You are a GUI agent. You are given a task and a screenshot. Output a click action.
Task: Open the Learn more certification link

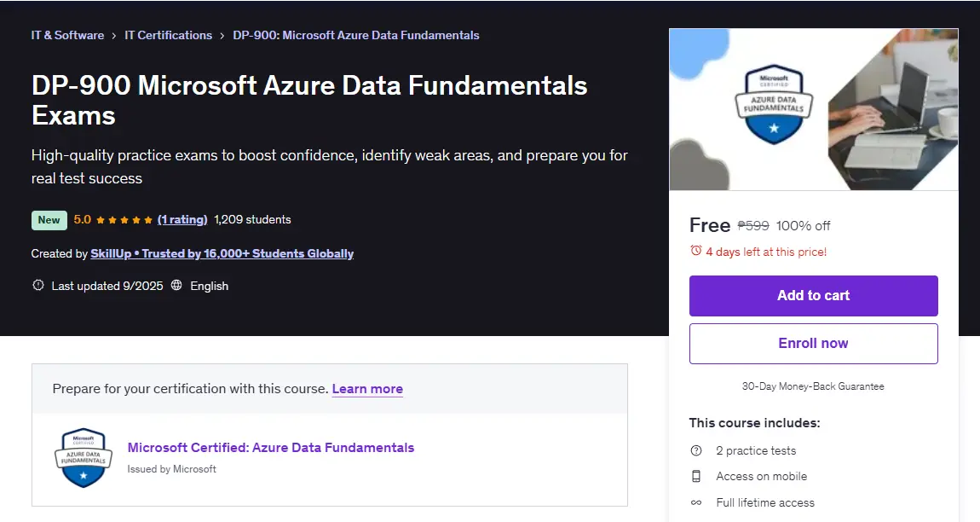coord(367,389)
